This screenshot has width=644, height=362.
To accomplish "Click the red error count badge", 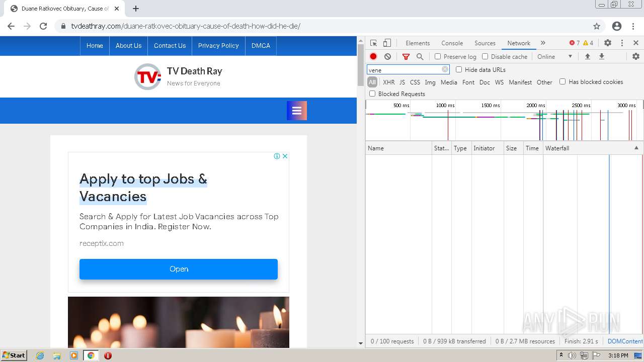I will (574, 43).
